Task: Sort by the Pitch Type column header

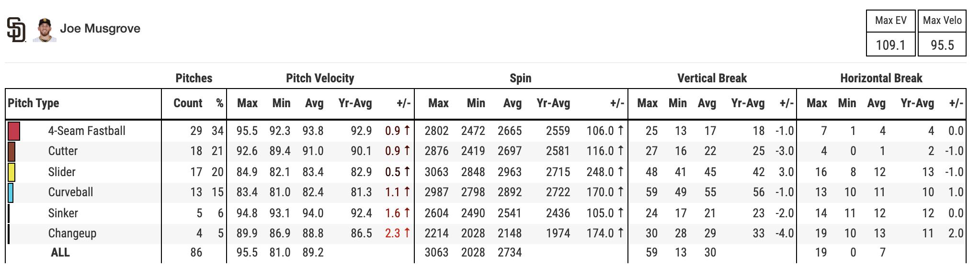Action: 34,103
